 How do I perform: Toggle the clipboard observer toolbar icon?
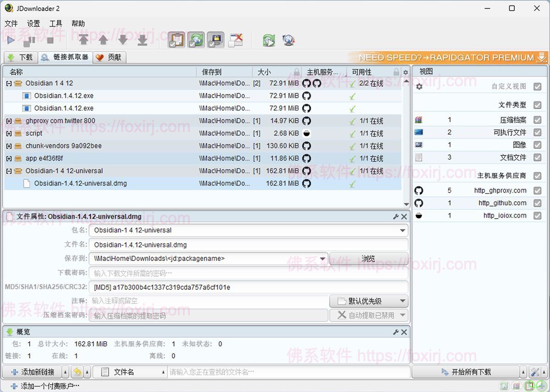(176, 40)
